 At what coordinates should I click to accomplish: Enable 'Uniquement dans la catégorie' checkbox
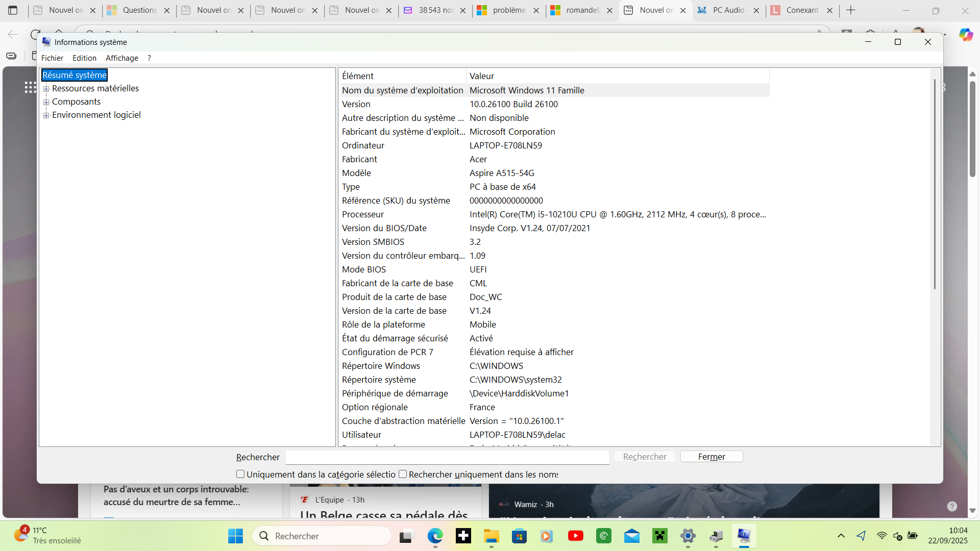[240, 474]
